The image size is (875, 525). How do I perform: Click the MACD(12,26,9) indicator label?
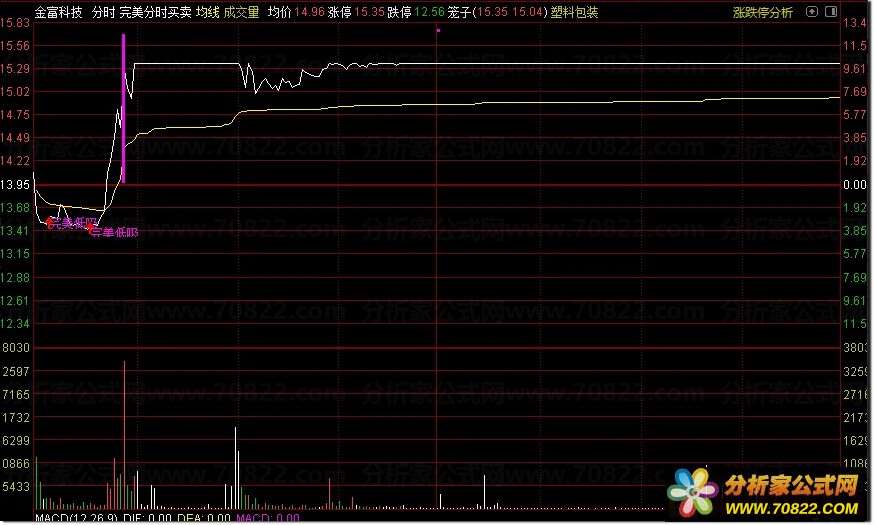point(76,519)
